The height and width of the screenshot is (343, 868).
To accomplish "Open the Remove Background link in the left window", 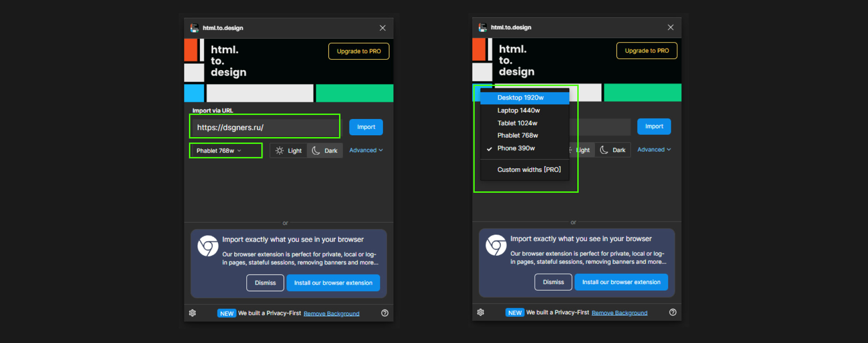I will click(x=331, y=314).
